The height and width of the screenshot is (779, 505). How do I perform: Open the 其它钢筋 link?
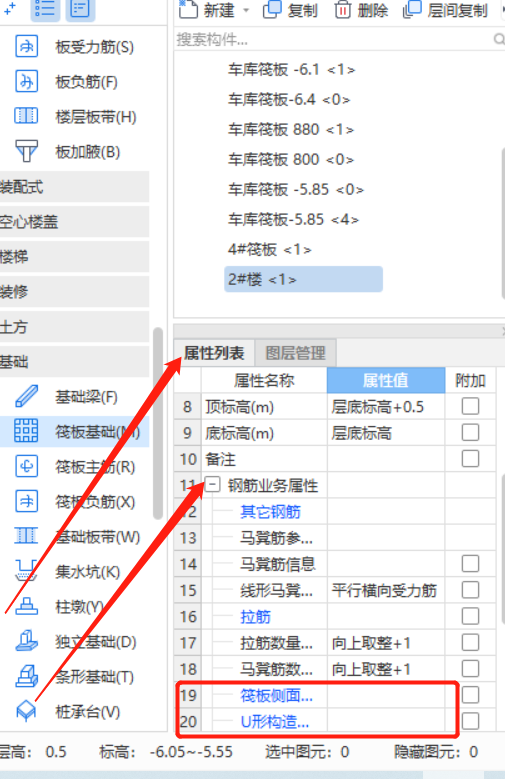[x=270, y=511]
